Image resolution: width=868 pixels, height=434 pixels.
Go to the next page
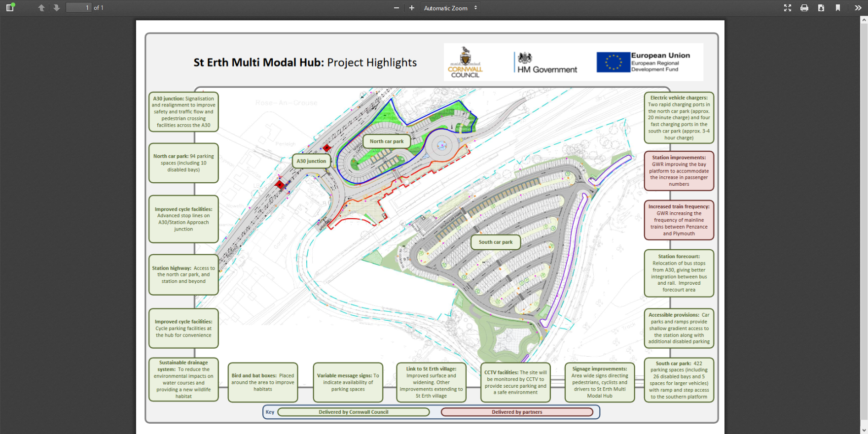tap(57, 8)
